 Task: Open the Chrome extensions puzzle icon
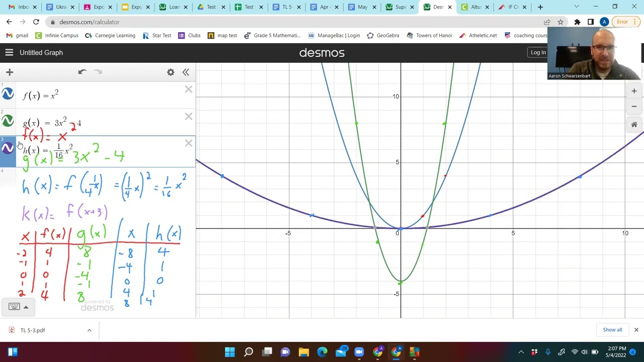[x=577, y=22]
